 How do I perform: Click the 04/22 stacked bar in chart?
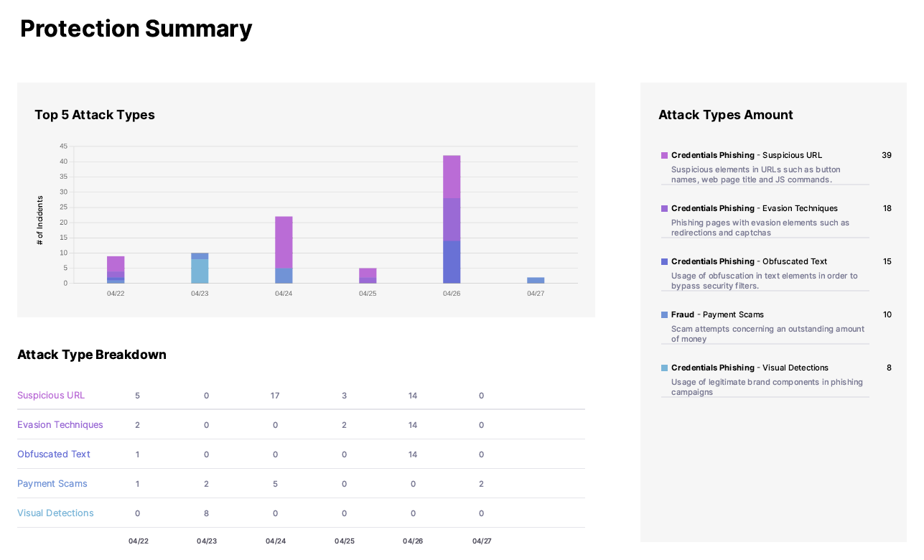[x=116, y=269]
